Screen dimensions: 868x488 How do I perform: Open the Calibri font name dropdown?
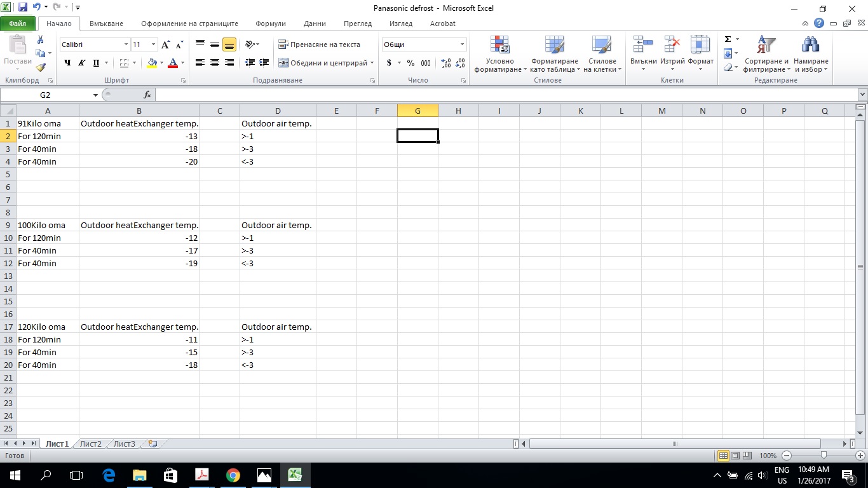coord(126,44)
